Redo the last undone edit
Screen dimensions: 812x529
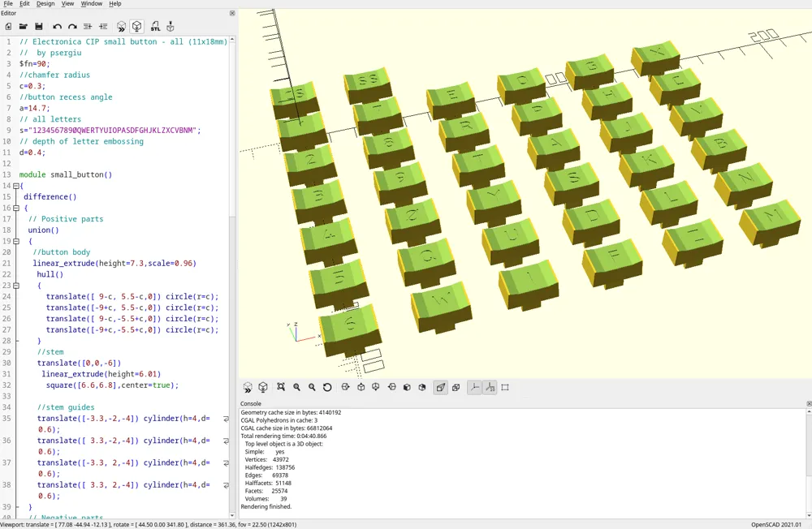tap(72, 27)
